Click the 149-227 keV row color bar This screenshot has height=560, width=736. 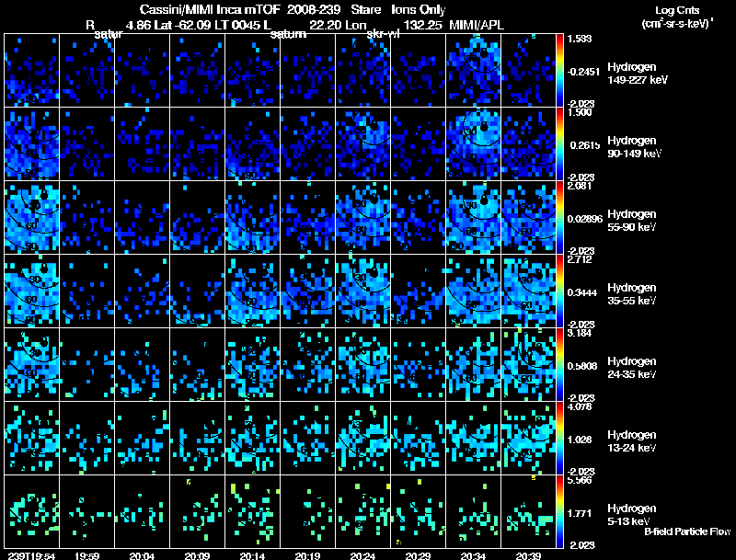[559, 71]
